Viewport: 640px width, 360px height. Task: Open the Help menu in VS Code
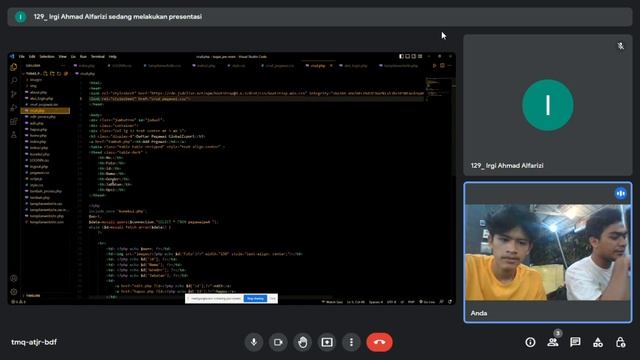(x=113, y=57)
